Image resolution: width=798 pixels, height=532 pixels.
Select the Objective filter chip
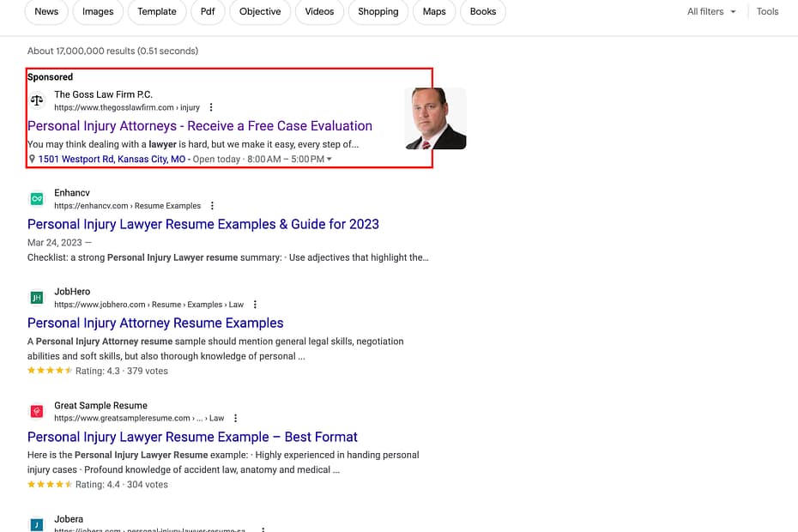pos(260,11)
